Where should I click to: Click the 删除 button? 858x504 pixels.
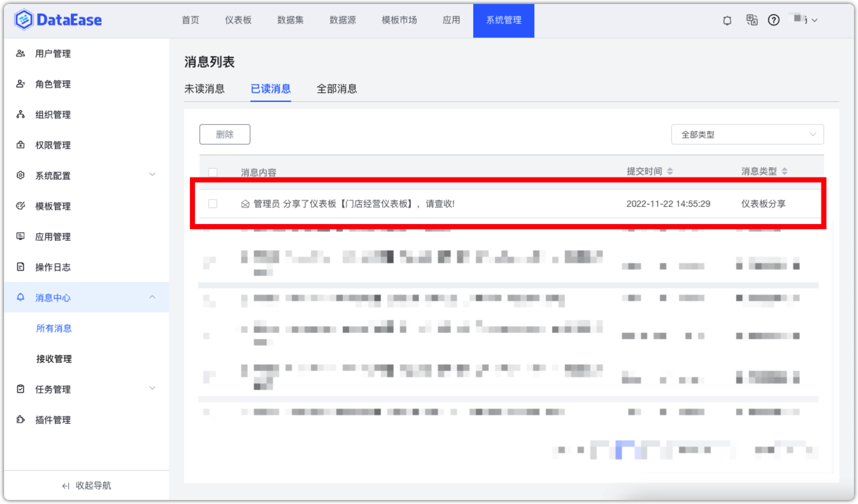pos(224,134)
